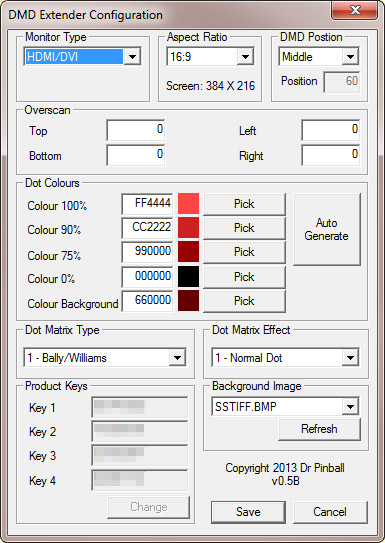This screenshot has height=543, width=385.
Task: Click the Colour 100% red swatch
Action: coord(189,204)
